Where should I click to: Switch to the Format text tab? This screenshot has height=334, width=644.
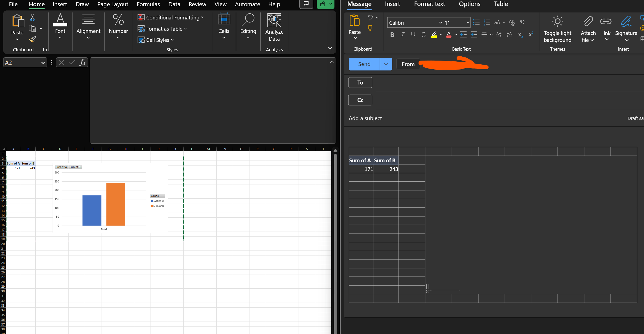click(429, 4)
